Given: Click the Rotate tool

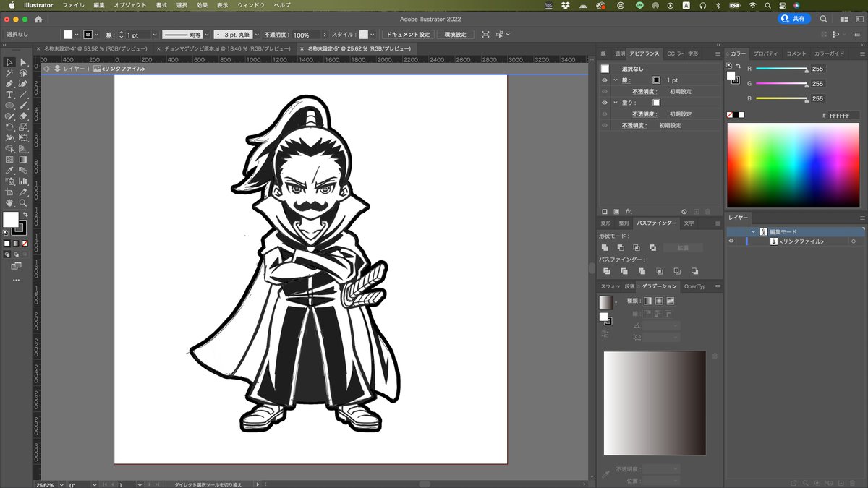Looking at the screenshot, I should coord(9,127).
